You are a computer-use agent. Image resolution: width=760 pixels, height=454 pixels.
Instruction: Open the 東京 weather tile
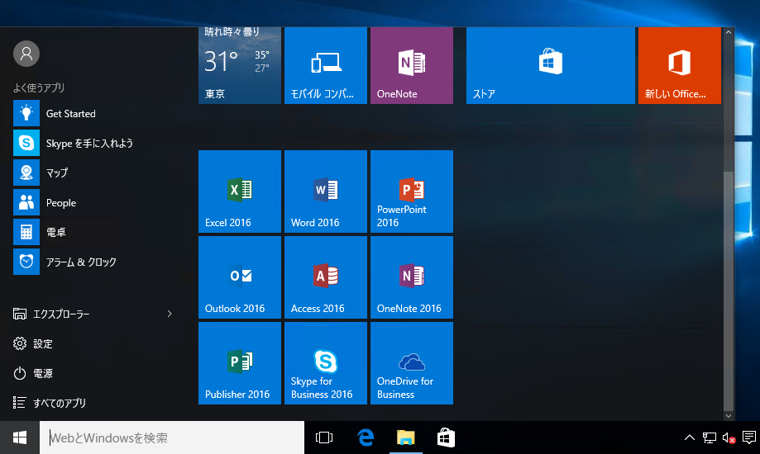pyautogui.click(x=239, y=65)
